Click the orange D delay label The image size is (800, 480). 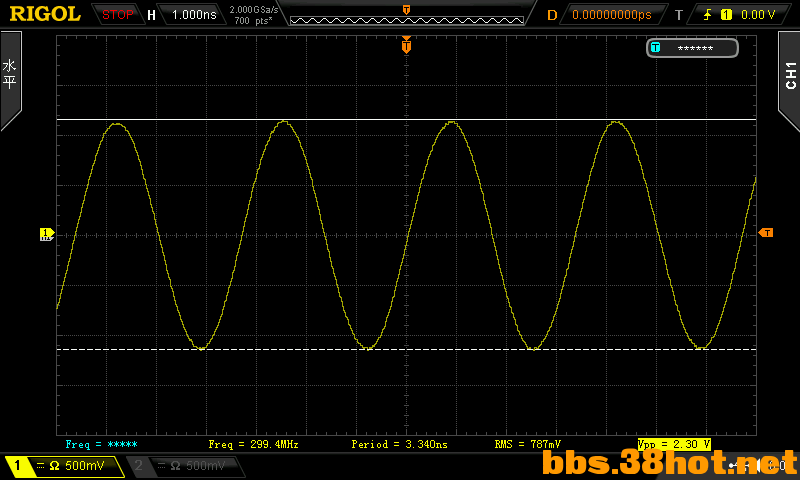552,15
